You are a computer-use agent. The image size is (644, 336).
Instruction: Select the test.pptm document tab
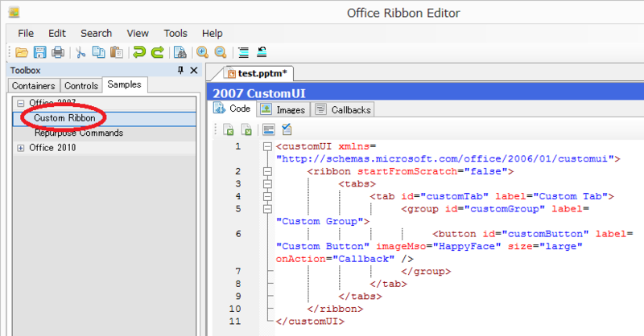point(258,73)
